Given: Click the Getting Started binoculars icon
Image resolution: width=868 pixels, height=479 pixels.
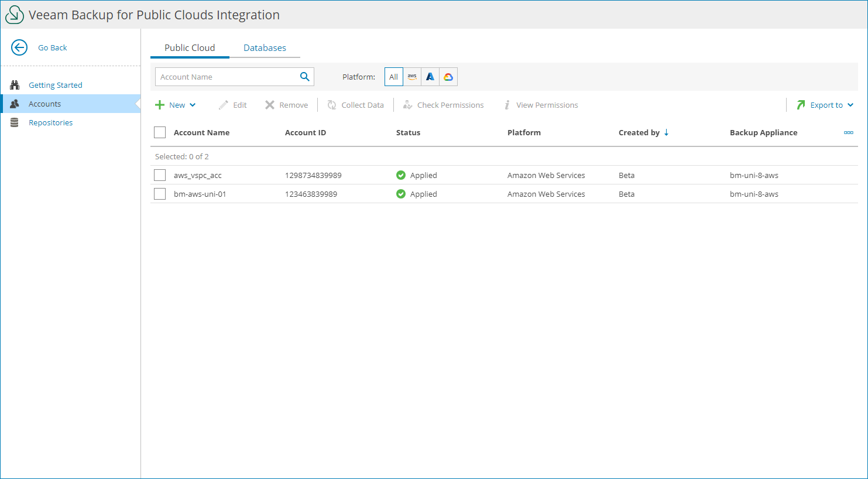Looking at the screenshot, I should coord(15,84).
